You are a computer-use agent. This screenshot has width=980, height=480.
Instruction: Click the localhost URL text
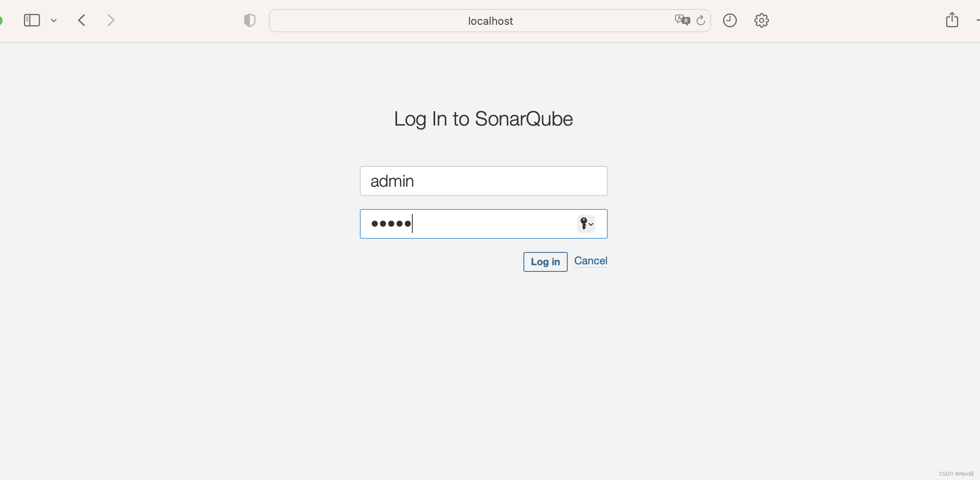click(x=490, y=21)
